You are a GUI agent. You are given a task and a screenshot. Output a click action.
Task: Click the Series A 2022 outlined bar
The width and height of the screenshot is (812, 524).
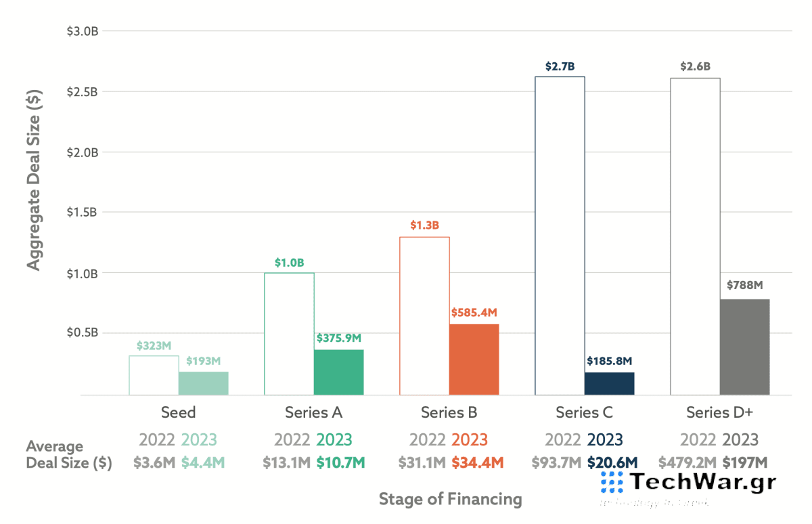coord(289,334)
